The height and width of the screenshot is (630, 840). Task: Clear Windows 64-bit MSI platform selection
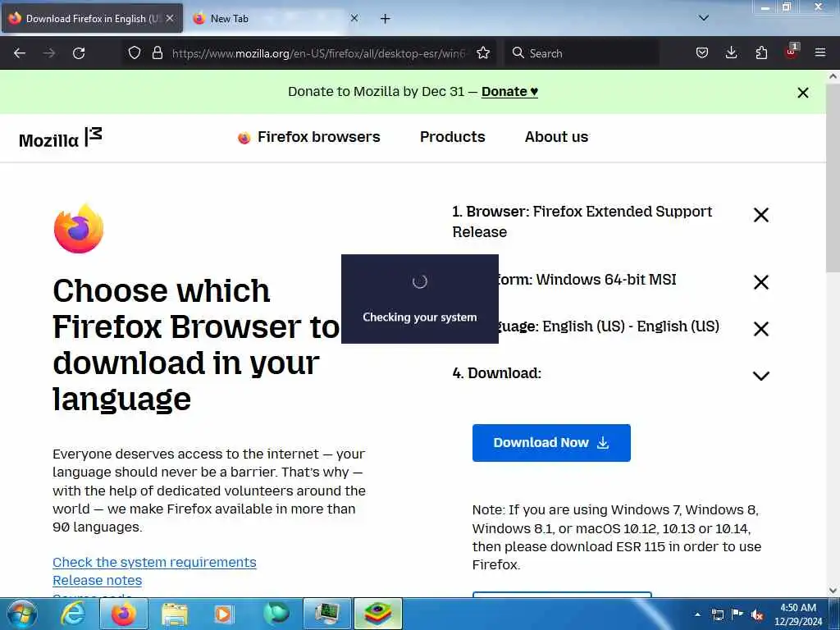(760, 282)
